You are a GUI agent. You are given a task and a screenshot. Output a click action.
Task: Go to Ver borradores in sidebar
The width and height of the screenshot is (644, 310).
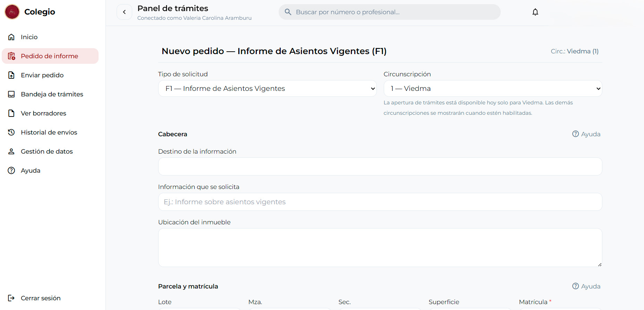tap(43, 113)
